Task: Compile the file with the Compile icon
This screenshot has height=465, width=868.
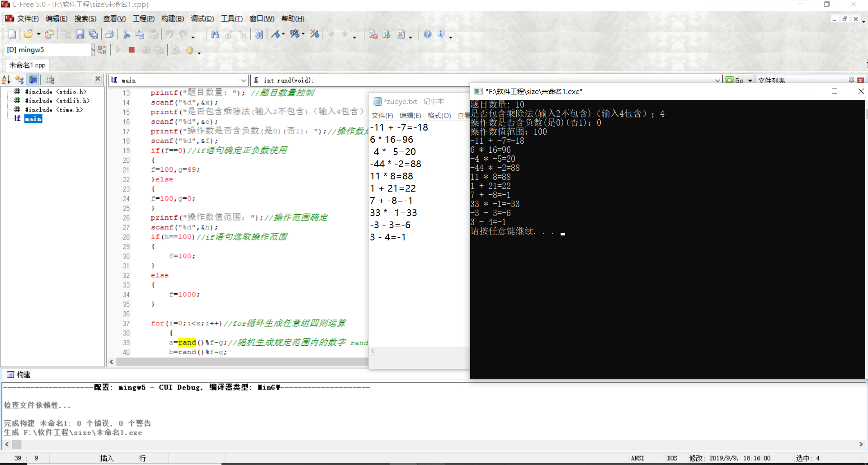Action: (x=275, y=34)
